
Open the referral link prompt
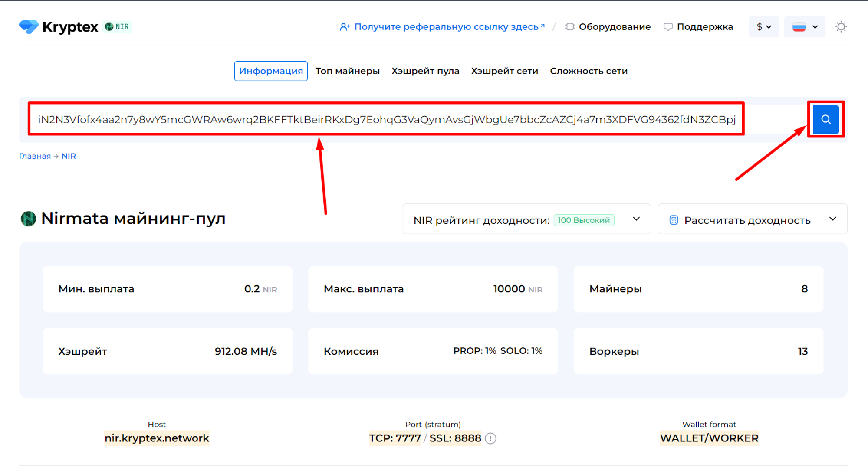(442, 27)
